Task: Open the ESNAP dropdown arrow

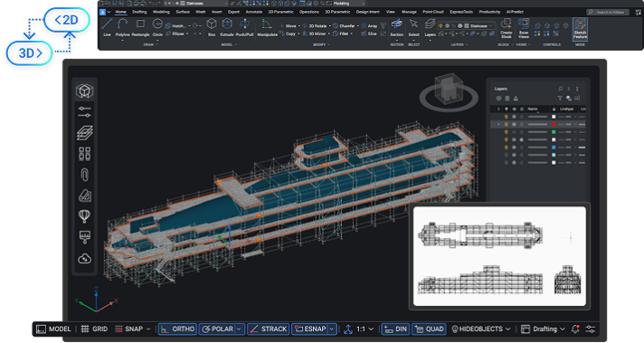Action: point(332,329)
